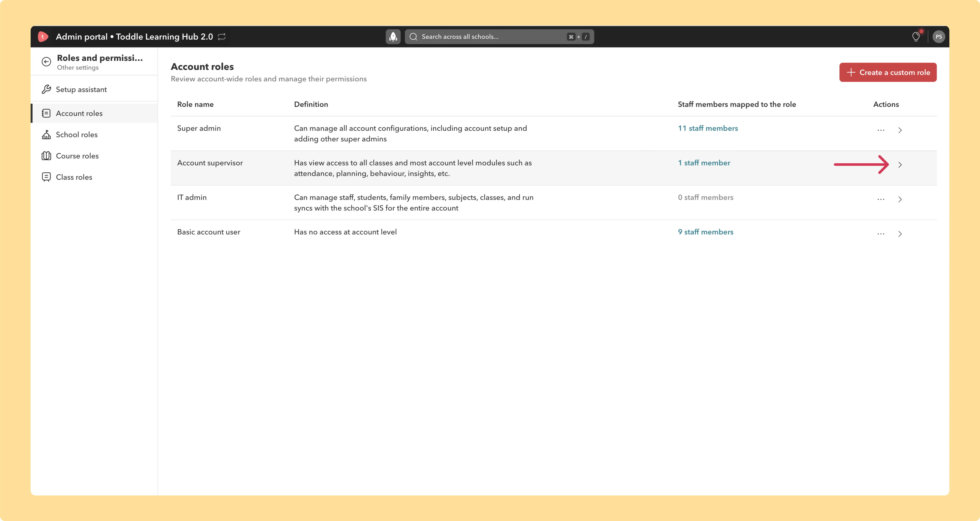Screen dimensions: 980x521
Task: Click the Account roles icon in sidebar
Action: 46,113
